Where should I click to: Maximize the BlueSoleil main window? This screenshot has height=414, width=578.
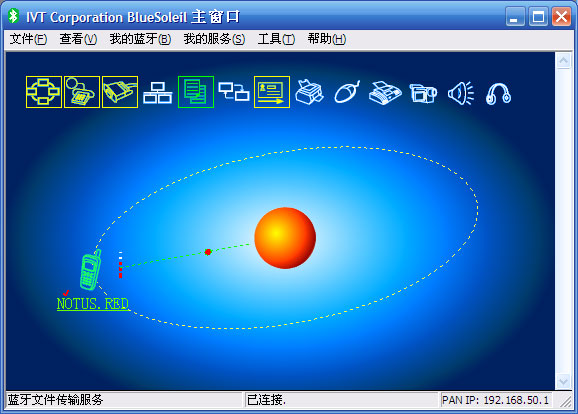[x=538, y=17]
